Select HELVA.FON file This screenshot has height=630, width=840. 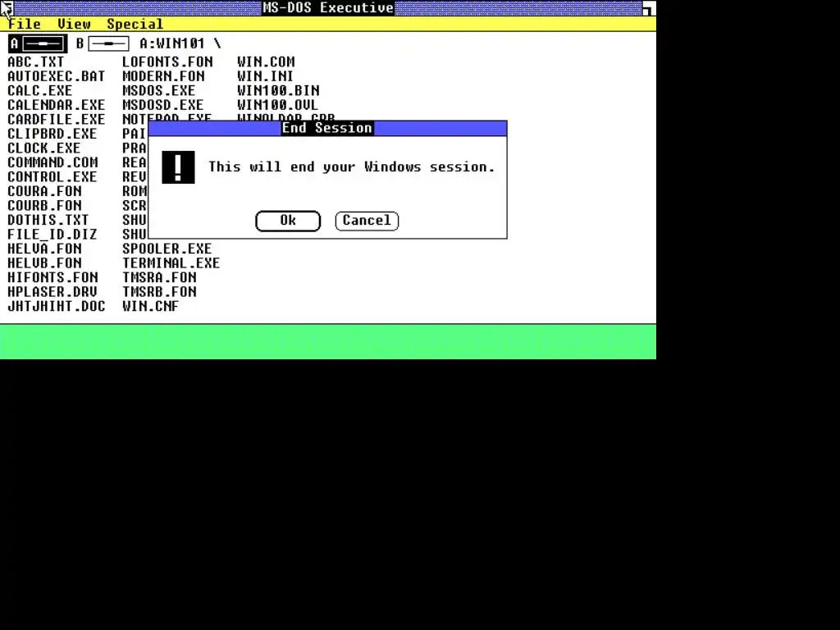(x=44, y=249)
